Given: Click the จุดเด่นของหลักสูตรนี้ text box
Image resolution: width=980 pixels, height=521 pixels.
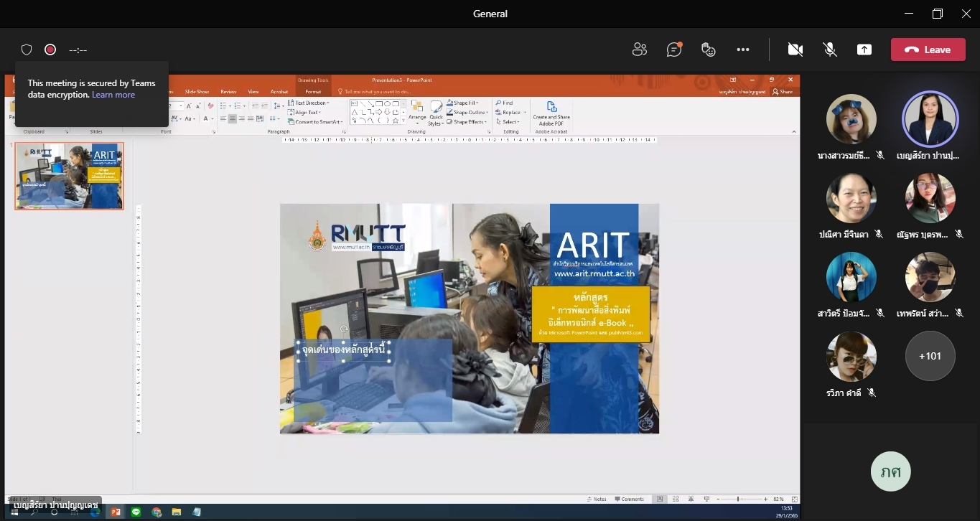Looking at the screenshot, I should [x=344, y=351].
